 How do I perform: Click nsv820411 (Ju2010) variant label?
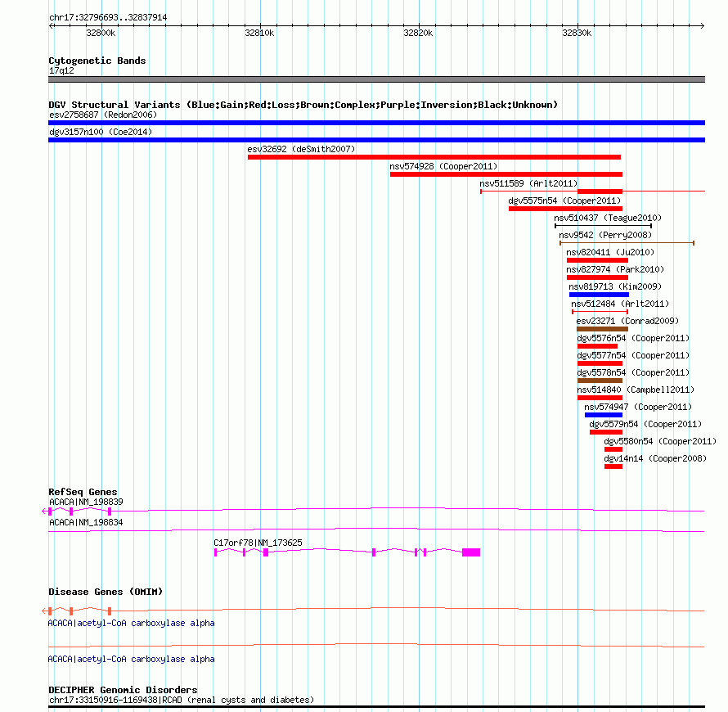click(610, 252)
